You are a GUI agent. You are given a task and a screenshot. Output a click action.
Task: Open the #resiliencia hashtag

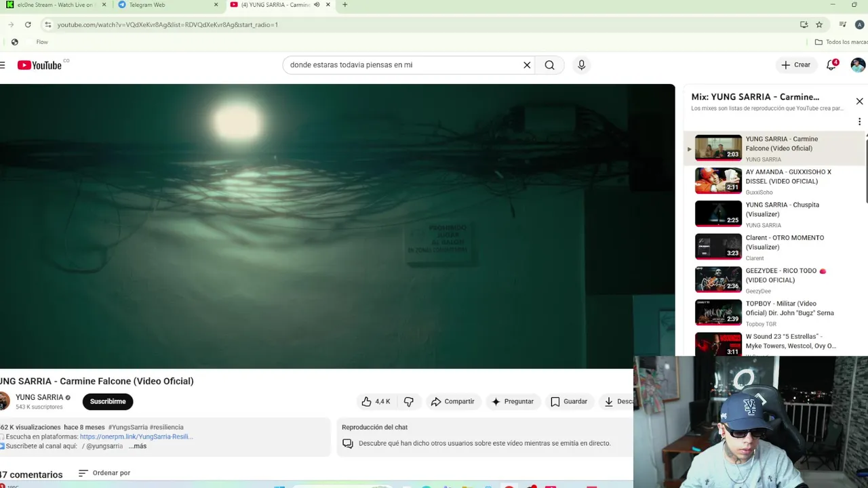[167, 427]
